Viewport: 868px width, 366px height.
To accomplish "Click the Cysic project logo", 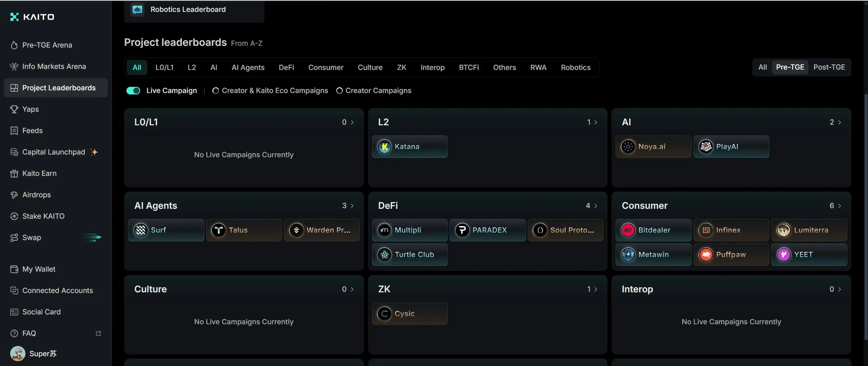I will (384, 314).
